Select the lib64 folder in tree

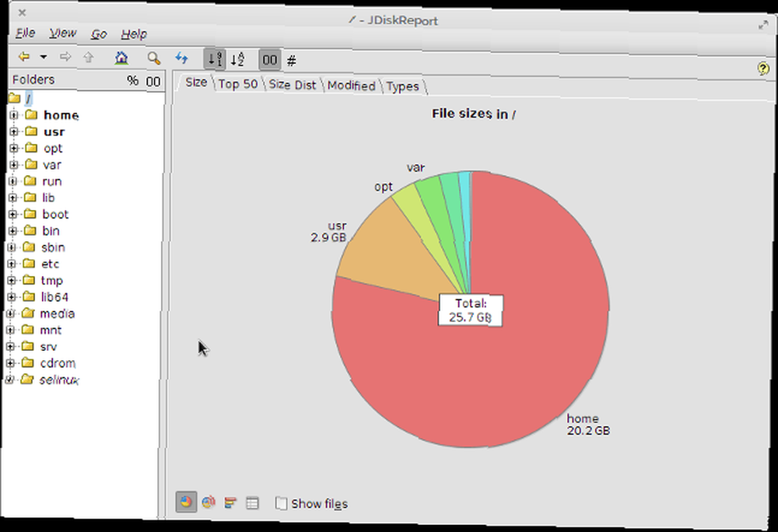pos(54,296)
